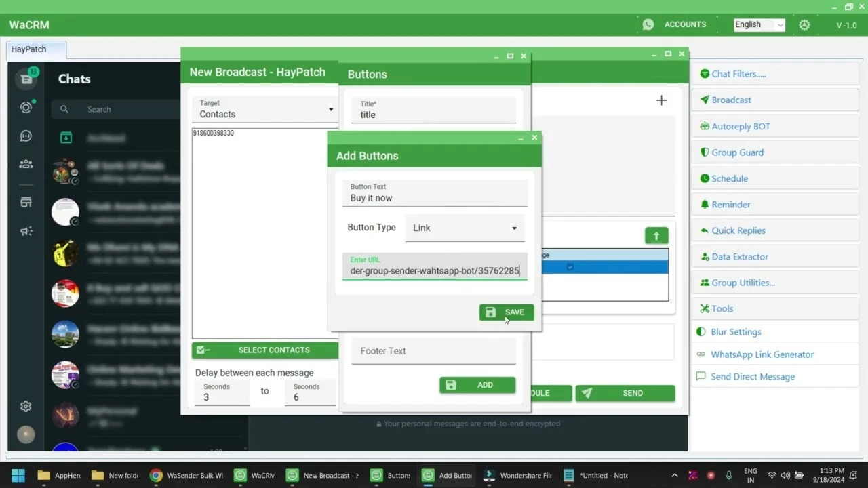Click the SEND broadcast button
The width and height of the screenshot is (868, 488).
(625, 393)
